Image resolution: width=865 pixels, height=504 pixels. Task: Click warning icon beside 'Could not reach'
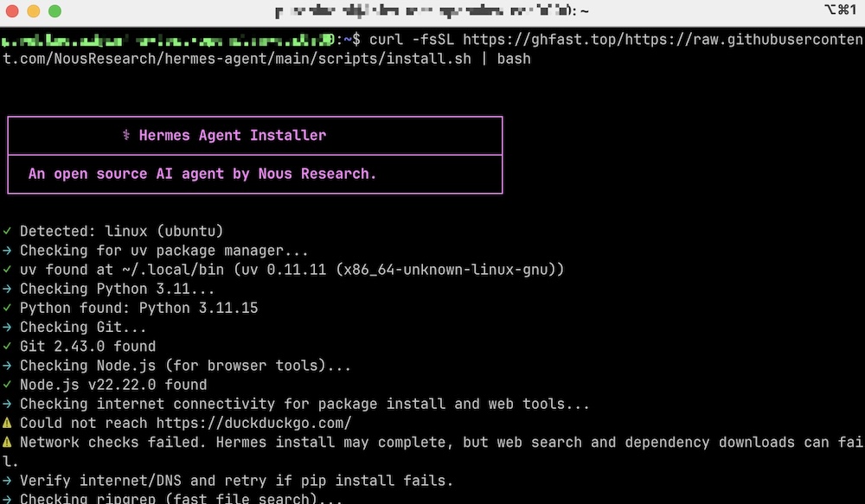(7, 423)
